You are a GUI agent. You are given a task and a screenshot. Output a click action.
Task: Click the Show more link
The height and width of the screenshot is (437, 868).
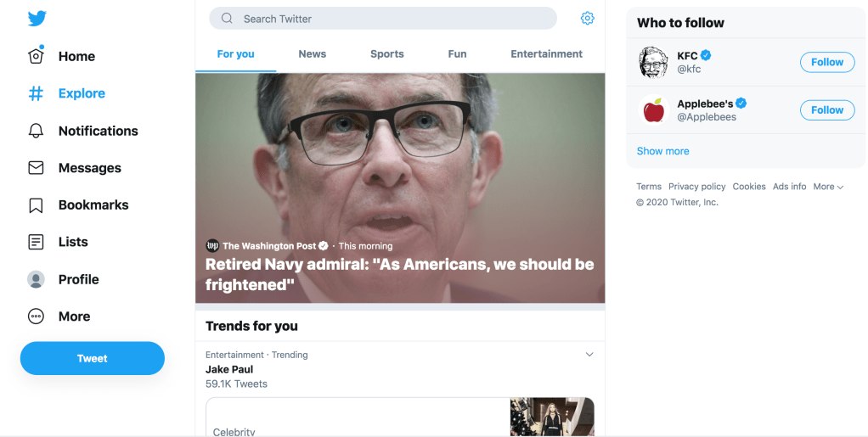point(662,151)
